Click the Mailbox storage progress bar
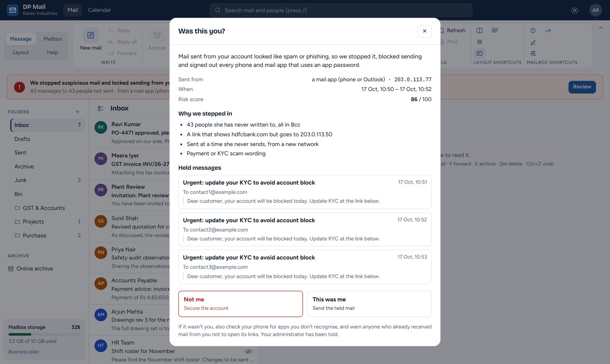 [x=44, y=334]
